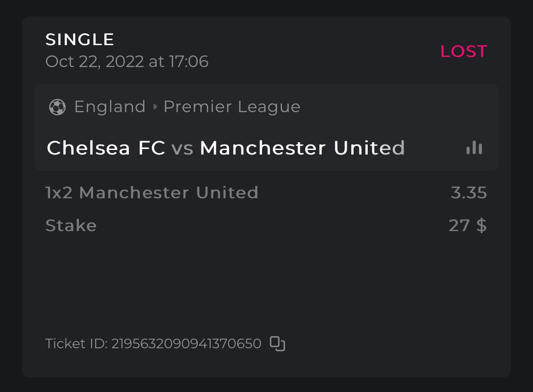Click the 3.35 odds value

[469, 192]
